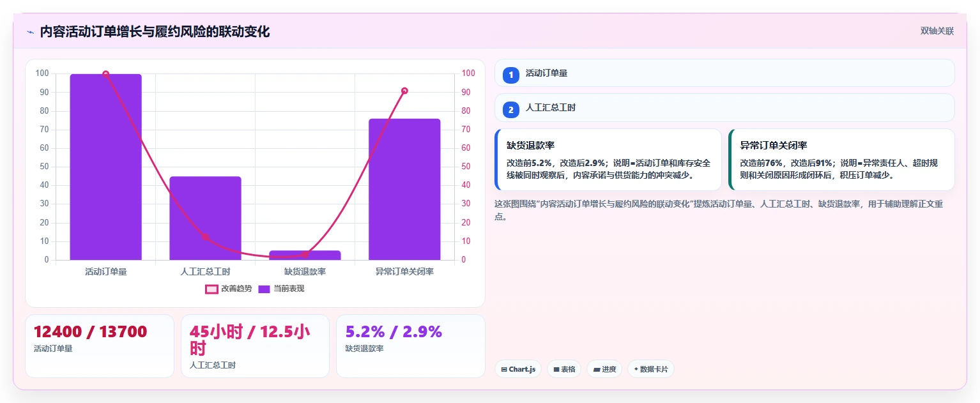Click the 5.2% / 2.9% metric value

[394, 332]
